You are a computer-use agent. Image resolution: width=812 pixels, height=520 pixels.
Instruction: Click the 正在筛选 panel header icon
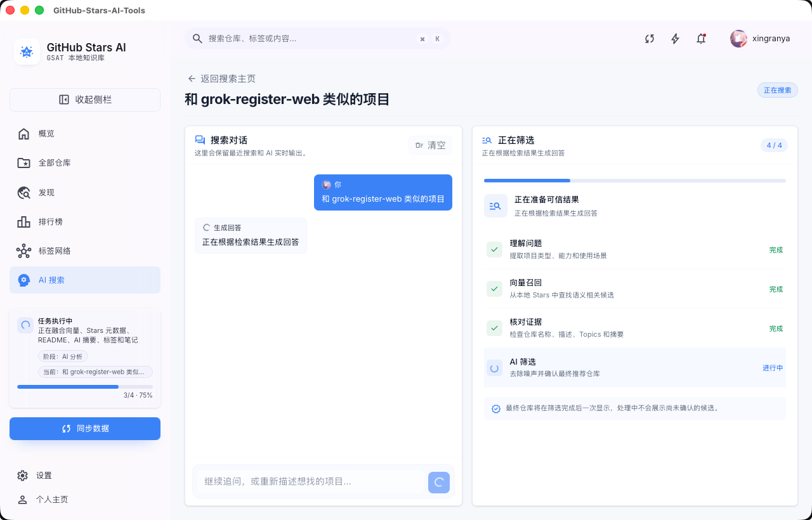[487, 140]
